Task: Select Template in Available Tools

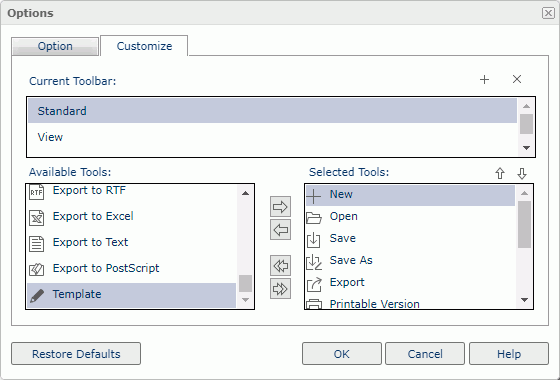Action: tap(132, 295)
